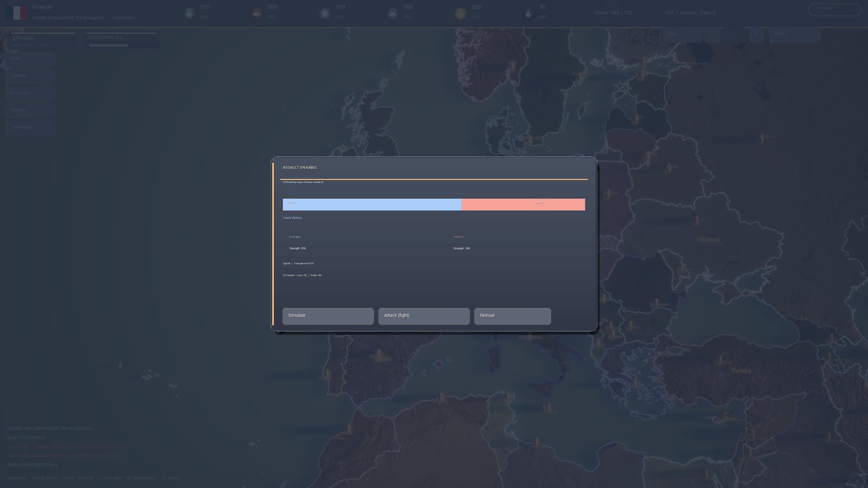
Task: Click the PAUSED status indicator
Action: 23,38
